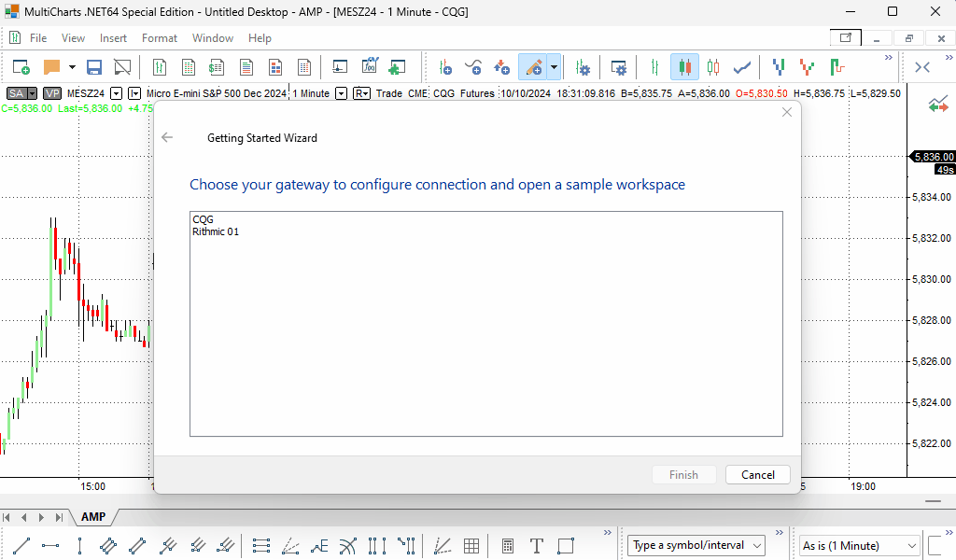Open the Insert menu
956x560 pixels.
tap(113, 37)
